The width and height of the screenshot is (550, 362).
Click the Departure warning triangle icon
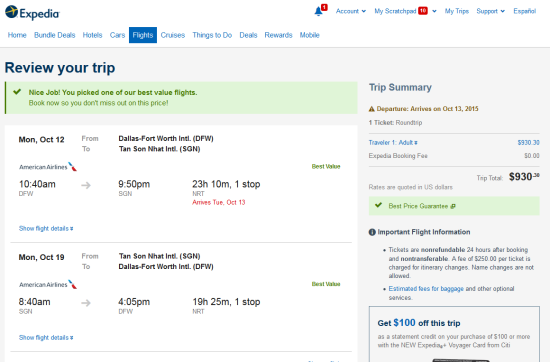coord(371,109)
